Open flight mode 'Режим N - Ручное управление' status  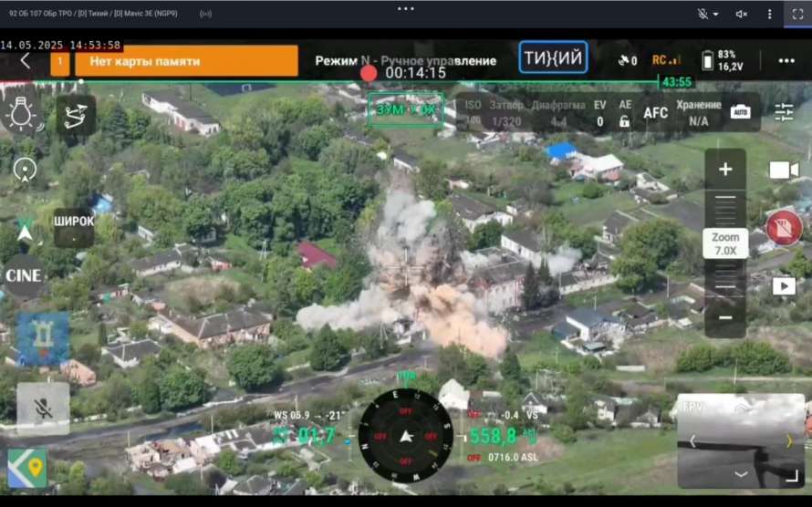pyautogui.click(x=405, y=61)
